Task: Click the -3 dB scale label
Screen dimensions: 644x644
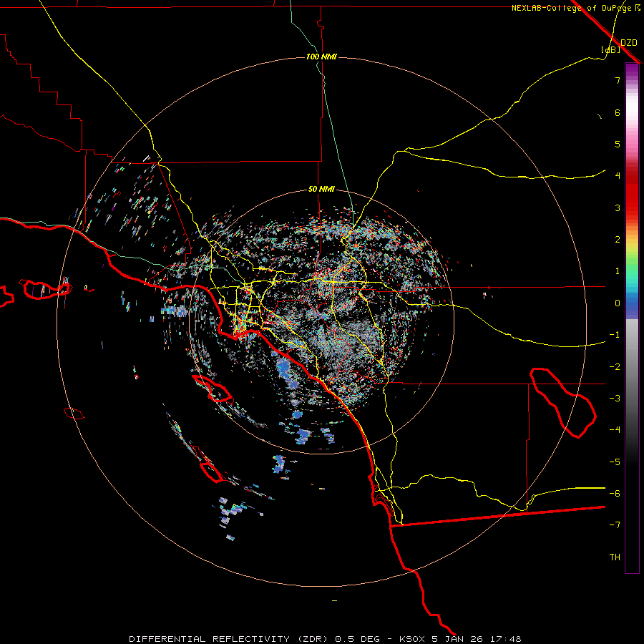Action: tap(615, 399)
